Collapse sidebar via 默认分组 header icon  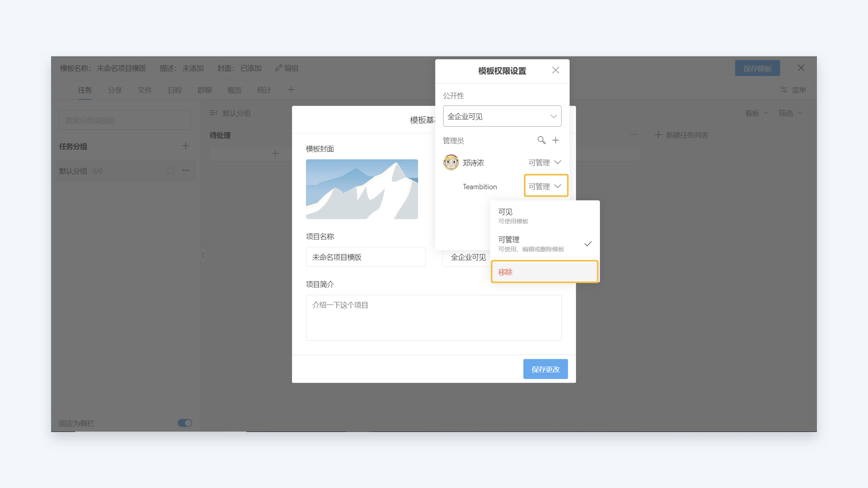[213, 113]
